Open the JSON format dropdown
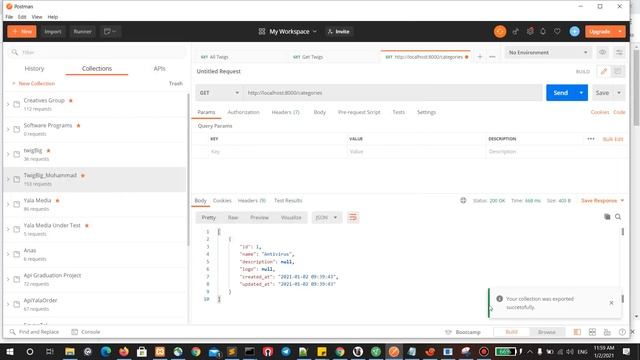The height and width of the screenshot is (360, 640). tap(326, 218)
